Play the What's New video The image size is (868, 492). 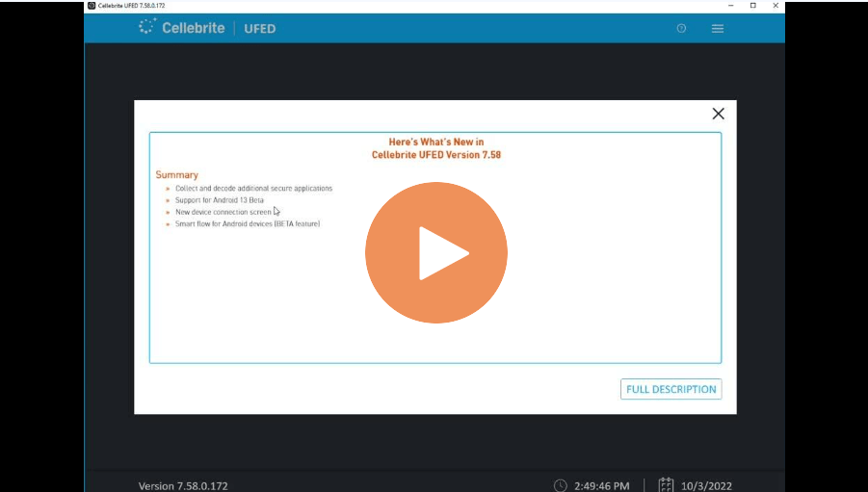click(436, 252)
